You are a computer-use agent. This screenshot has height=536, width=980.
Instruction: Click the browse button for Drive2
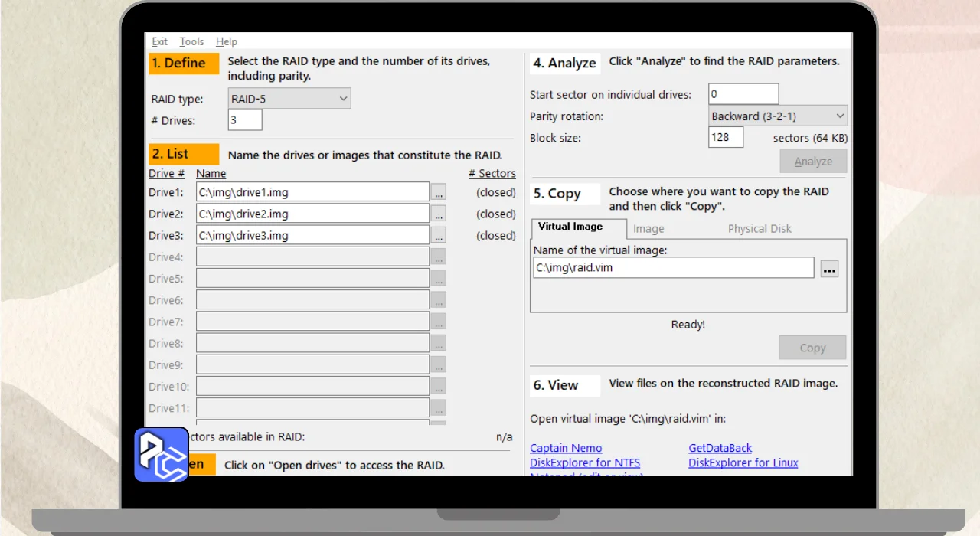tap(438, 214)
